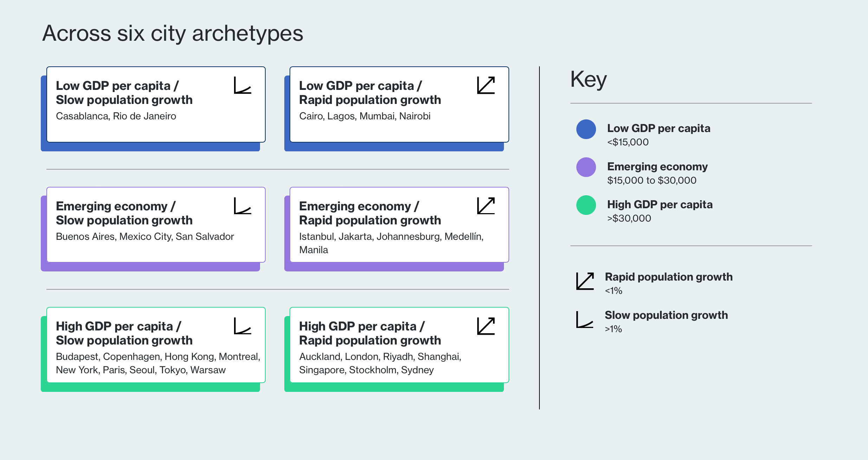Open the Casablanca, Rio de Janeiro card
The image size is (868, 460).
156,105
